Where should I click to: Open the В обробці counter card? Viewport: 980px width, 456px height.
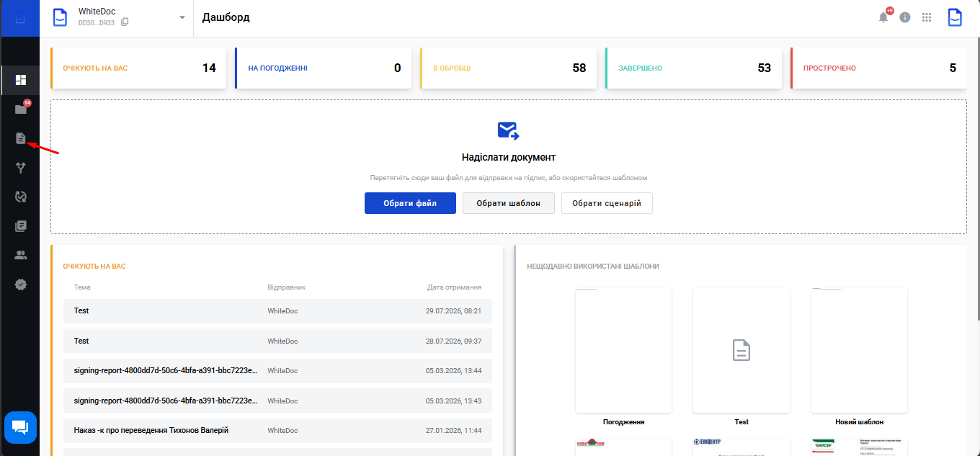click(509, 68)
